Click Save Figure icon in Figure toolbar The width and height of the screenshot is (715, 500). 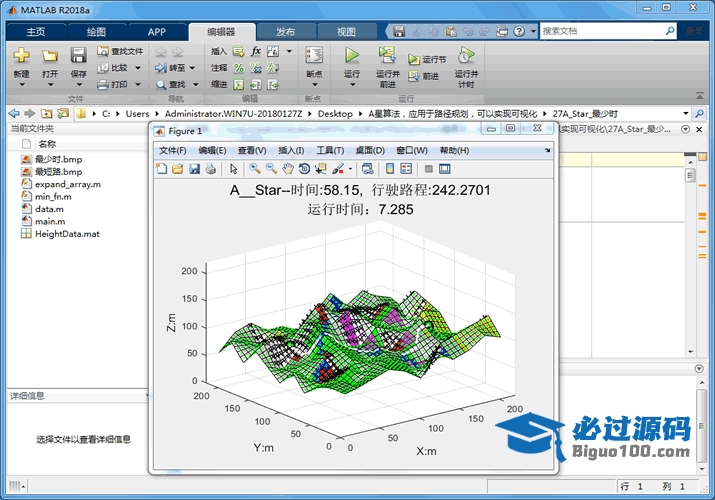pos(194,169)
